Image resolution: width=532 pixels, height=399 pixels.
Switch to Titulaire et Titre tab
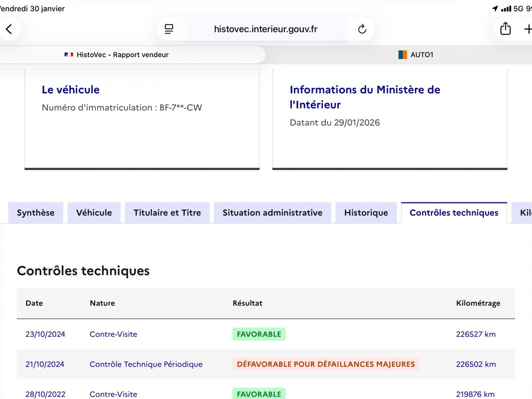[x=167, y=213]
